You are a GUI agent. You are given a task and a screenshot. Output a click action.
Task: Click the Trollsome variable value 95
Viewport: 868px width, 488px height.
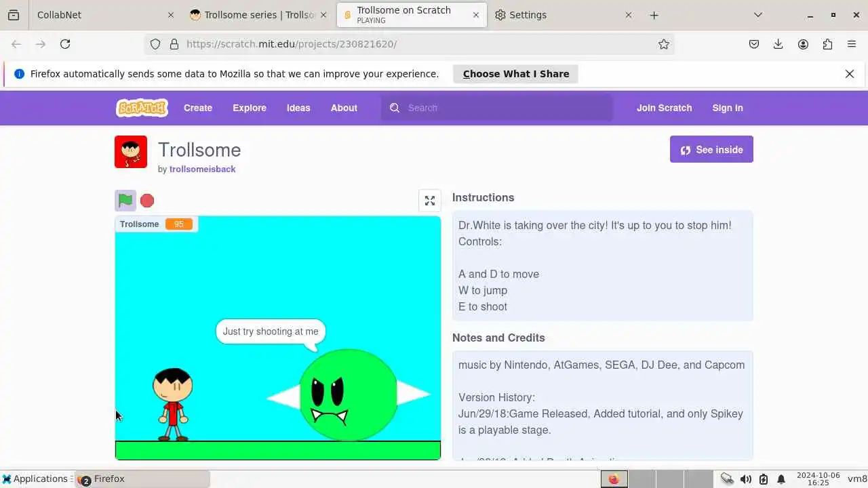(179, 224)
